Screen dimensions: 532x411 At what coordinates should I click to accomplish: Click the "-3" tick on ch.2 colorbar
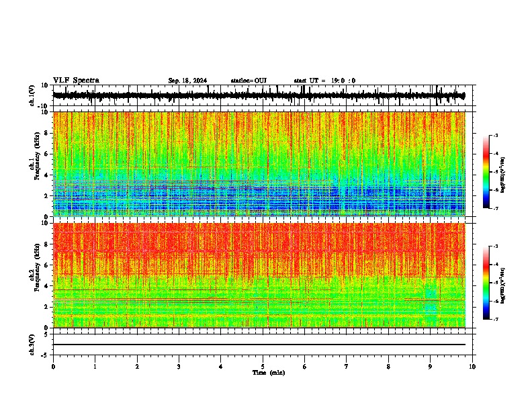pos(496,246)
